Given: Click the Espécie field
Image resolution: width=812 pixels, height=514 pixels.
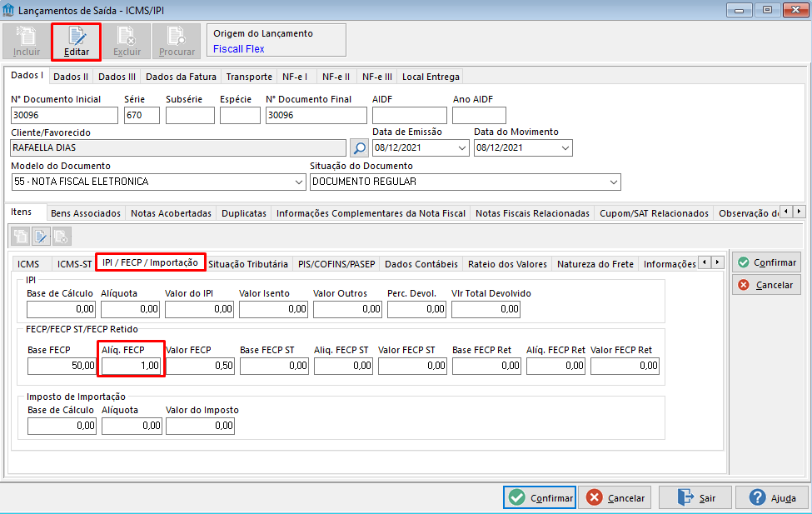Looking at the screenshot, I should click(240, 115).
